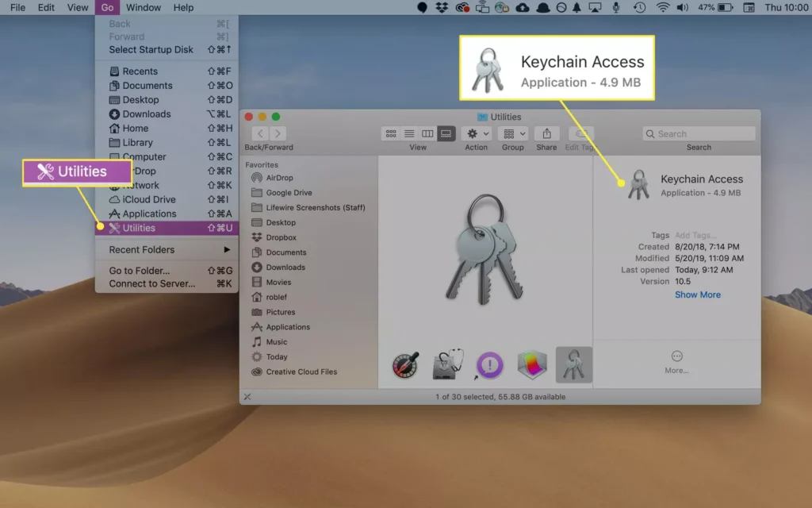Click inside the Finder search field
The height and width of the screenshot is (508, 812).
coord(698,133)
